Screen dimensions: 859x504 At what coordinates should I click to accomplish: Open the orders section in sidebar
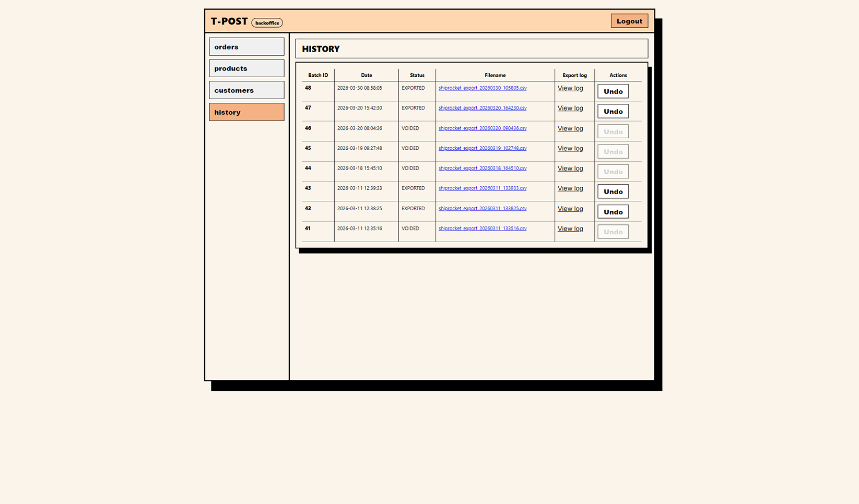click(x=246, y=46)
